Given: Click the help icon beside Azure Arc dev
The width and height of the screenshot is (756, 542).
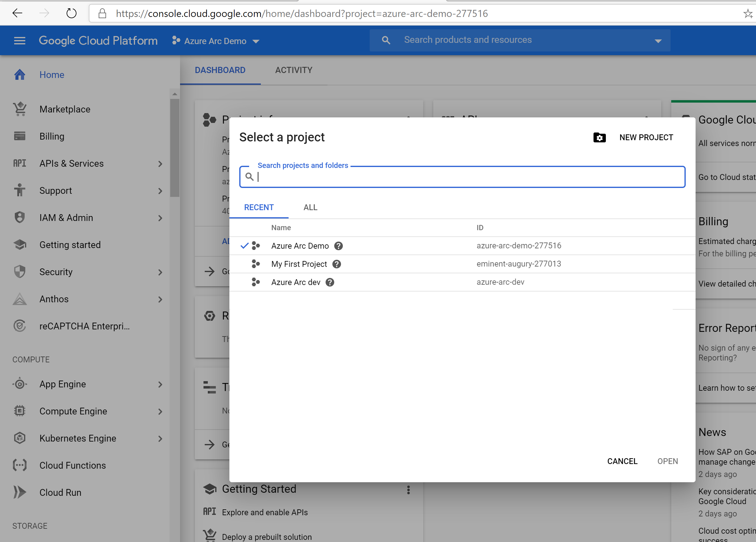Looking at the screenshot, I should click(330, 282).
